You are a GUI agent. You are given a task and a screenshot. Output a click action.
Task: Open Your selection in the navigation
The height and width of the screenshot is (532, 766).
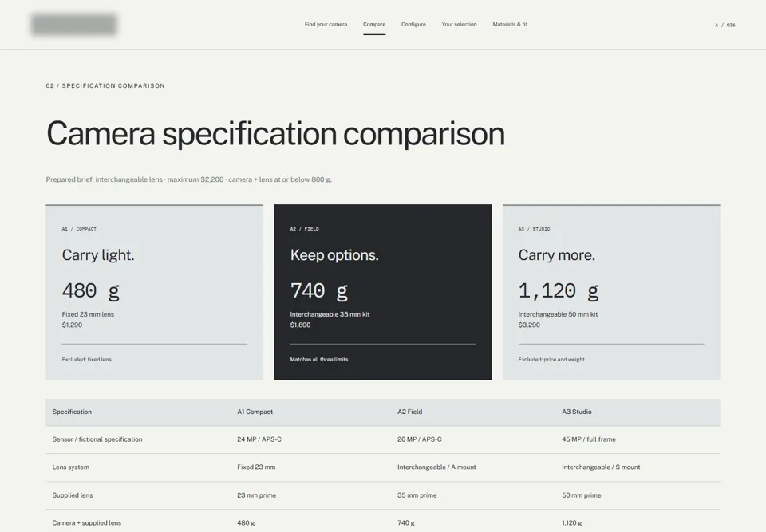tap(460, 25)
